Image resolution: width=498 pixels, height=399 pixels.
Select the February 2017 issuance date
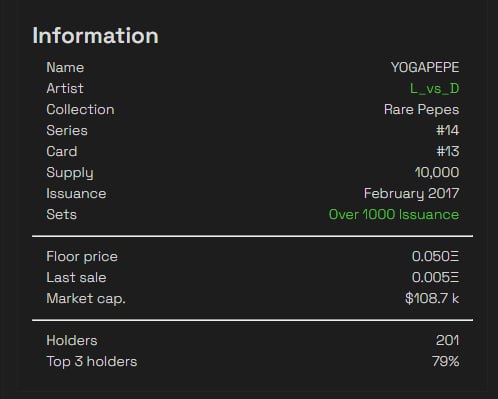pyautogui.click(x=411, y=194)
